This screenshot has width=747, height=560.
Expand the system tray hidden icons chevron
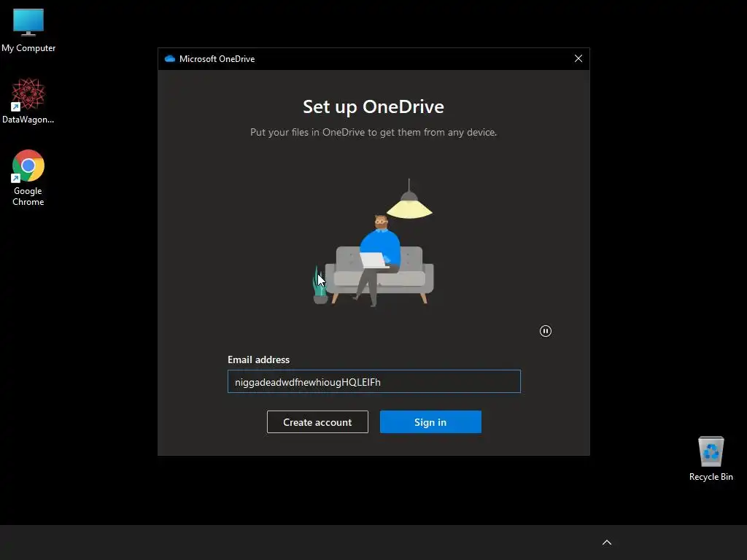[607, 542]
